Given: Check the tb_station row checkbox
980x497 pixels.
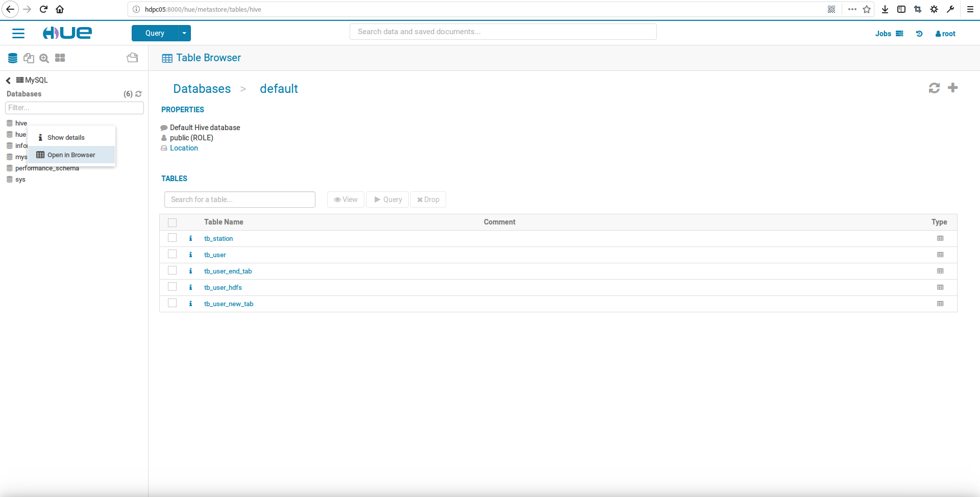Looking at the screenshot, I should [x=173, y=238].
